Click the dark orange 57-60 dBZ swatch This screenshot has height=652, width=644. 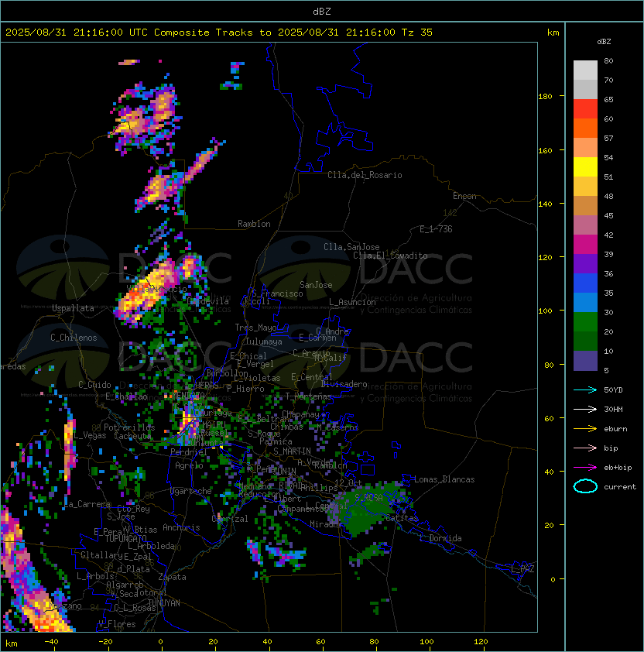585,128
